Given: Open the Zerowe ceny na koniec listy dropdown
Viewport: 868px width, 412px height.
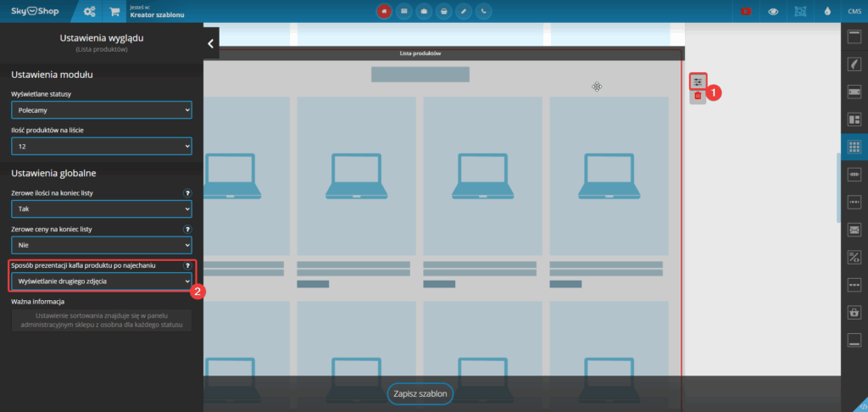Looking at the screenshot, I should point(102,244).
